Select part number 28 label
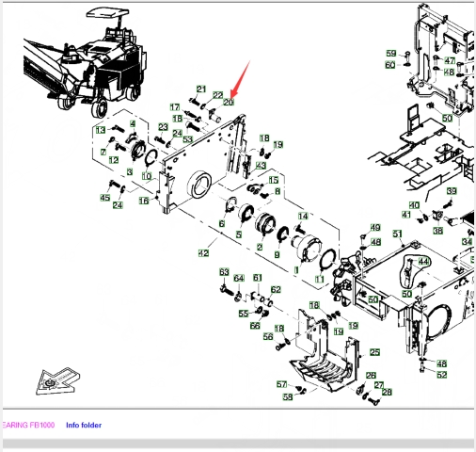The width and height of the screenshot is (476, 452). pos(387,392)
